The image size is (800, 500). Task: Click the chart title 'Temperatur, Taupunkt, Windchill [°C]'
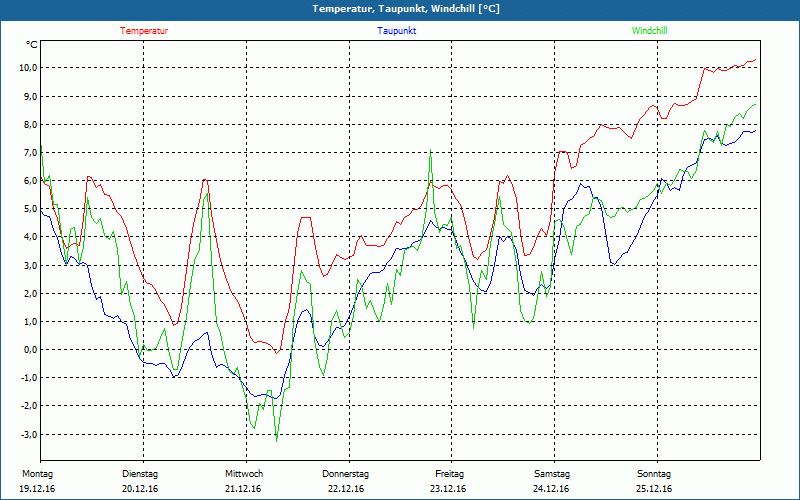tap(406, 9)
